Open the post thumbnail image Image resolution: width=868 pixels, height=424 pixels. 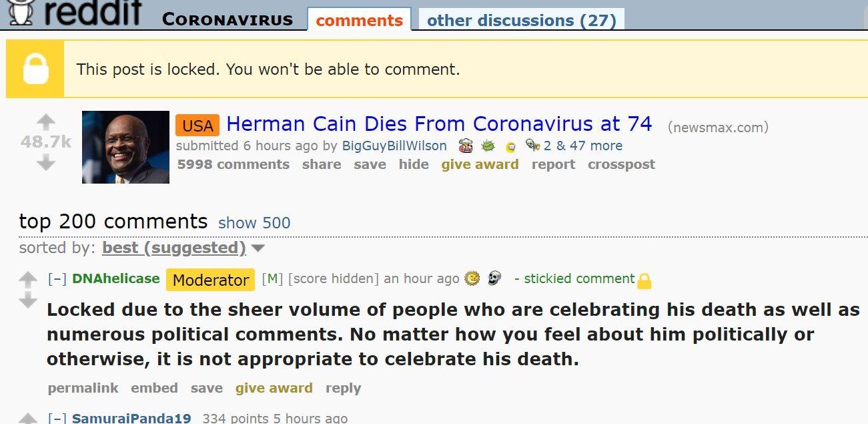[x=125, y=147]
